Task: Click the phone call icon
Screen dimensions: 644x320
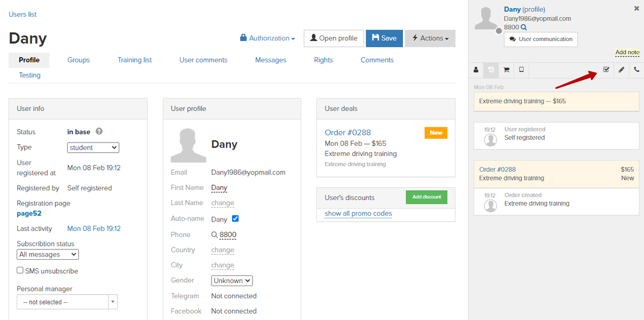Action: pos(636,70)
